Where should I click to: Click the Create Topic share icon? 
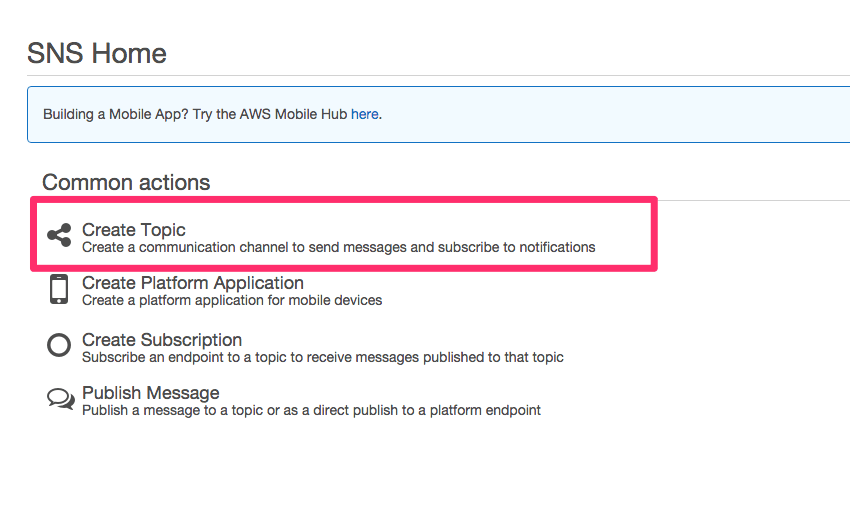pos(59,235)
